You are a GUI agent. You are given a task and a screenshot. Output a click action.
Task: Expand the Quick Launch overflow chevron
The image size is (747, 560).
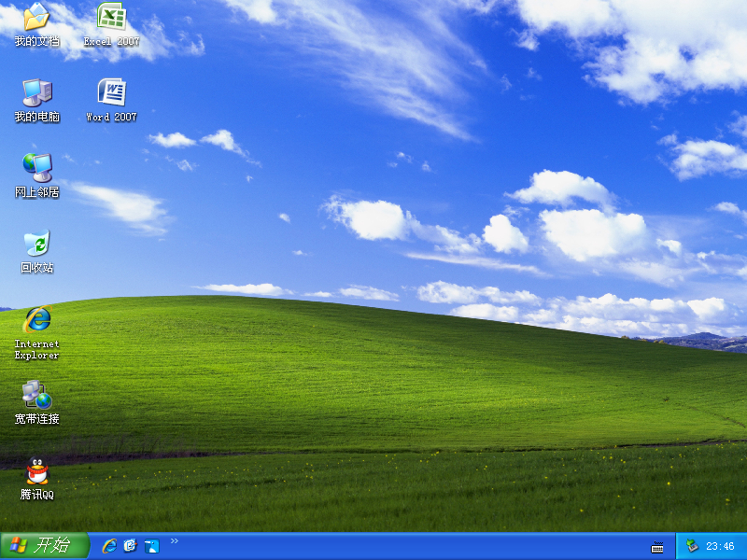click(x=175, y=541)
